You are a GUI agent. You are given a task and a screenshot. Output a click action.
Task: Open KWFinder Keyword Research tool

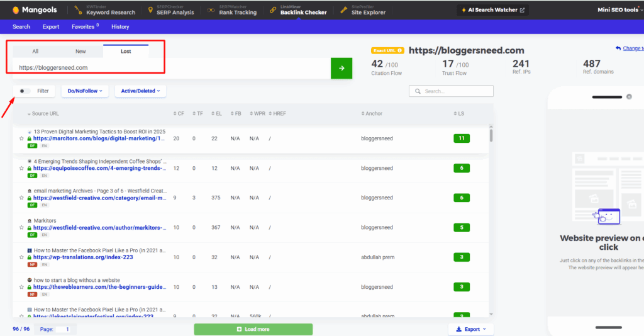pyautogui.click(x=105, y=10)
